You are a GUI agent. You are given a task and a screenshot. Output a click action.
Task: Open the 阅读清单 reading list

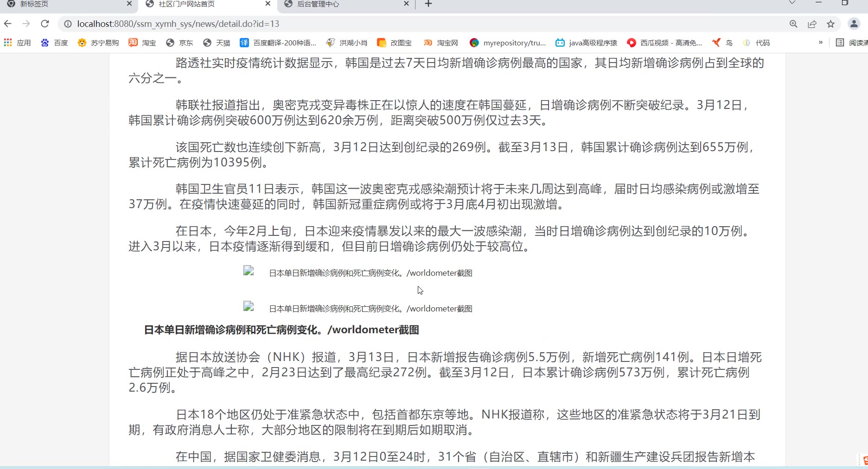pos(851,43)
